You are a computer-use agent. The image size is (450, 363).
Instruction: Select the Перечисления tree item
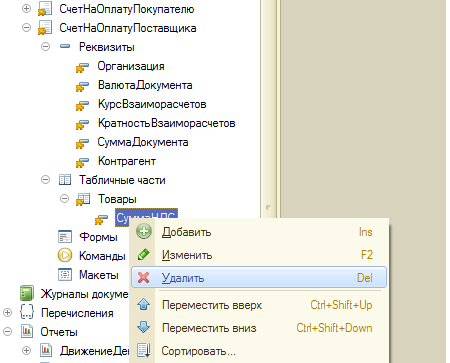click(77, 313)
